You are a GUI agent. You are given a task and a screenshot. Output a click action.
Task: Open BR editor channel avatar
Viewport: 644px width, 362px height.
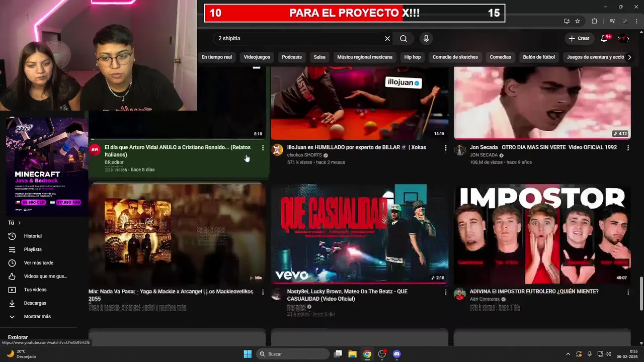click(x=95, y=150)
